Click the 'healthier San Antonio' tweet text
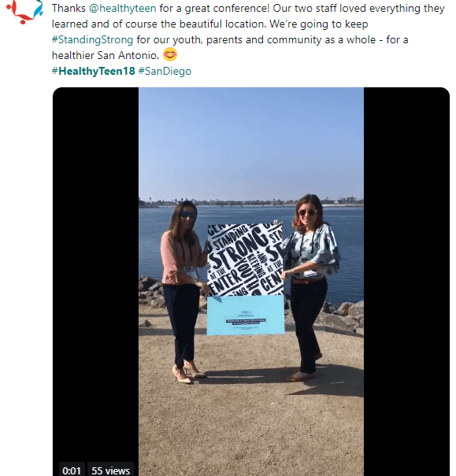This screenshot has width=456, height=476. click(x=106, y=55)
